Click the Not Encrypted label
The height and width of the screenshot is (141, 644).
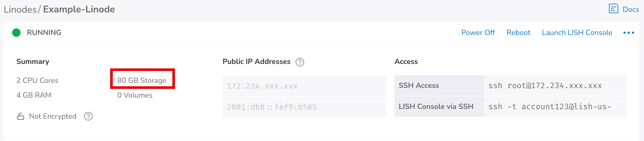pos(53,116)
